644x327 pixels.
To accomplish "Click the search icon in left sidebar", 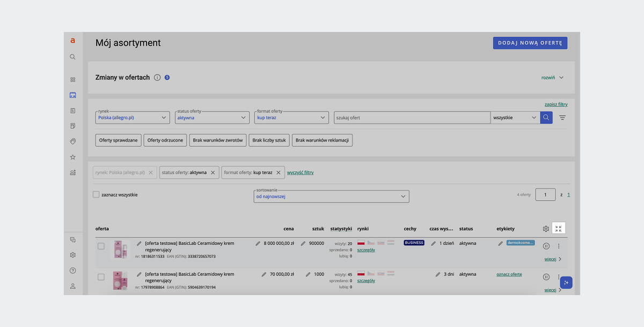I will coord(72,57).
